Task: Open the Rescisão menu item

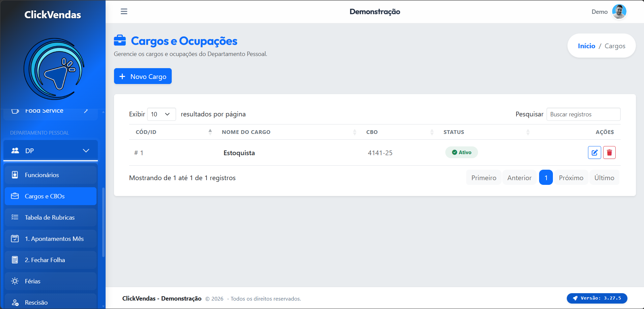Action: click(x=51, y=301)
